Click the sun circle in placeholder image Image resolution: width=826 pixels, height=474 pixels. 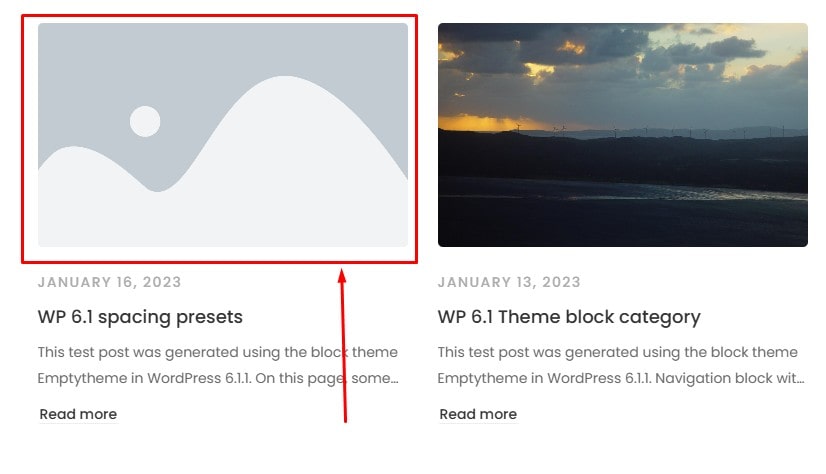pos(145,121)
